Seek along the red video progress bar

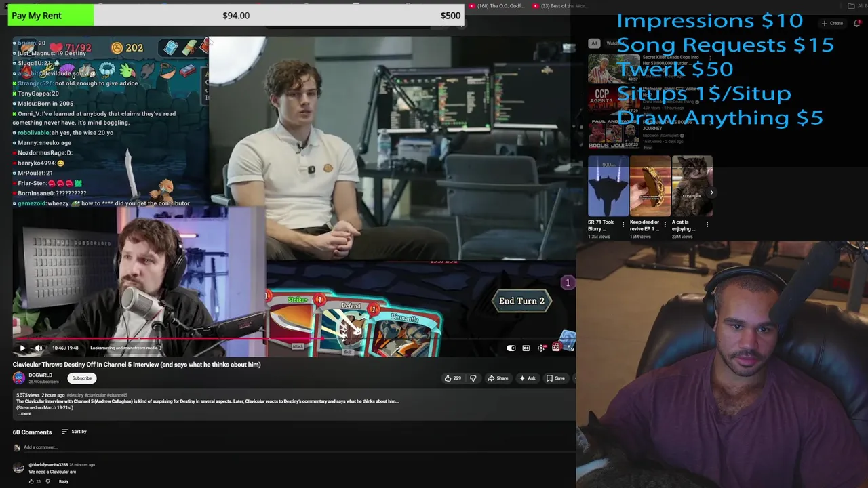coord(294,340)
